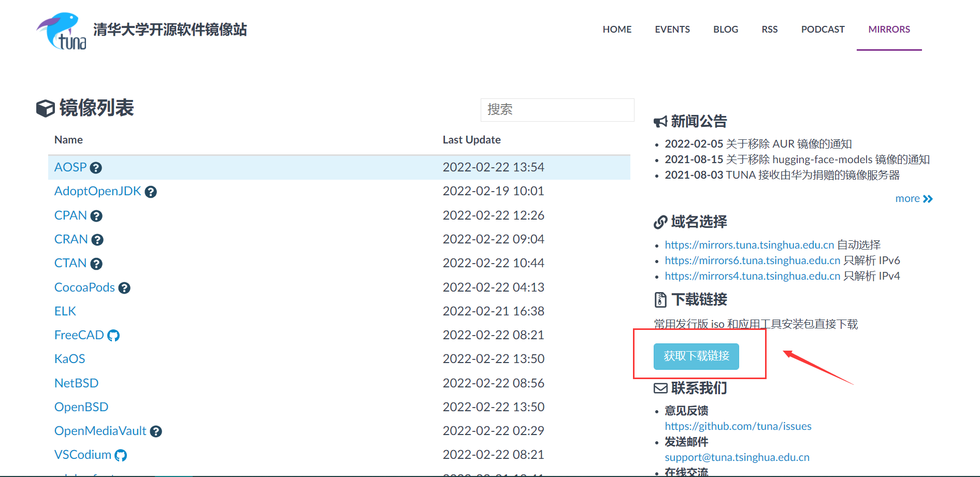Click the help icon beside OpenMediaVault

pos(156,431)
